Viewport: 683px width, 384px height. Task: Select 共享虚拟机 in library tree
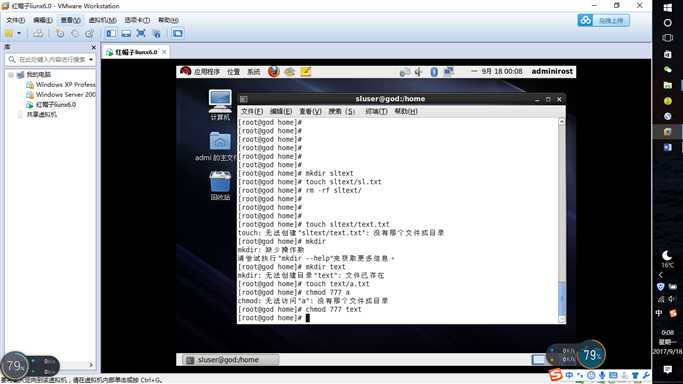click(37, 115)
